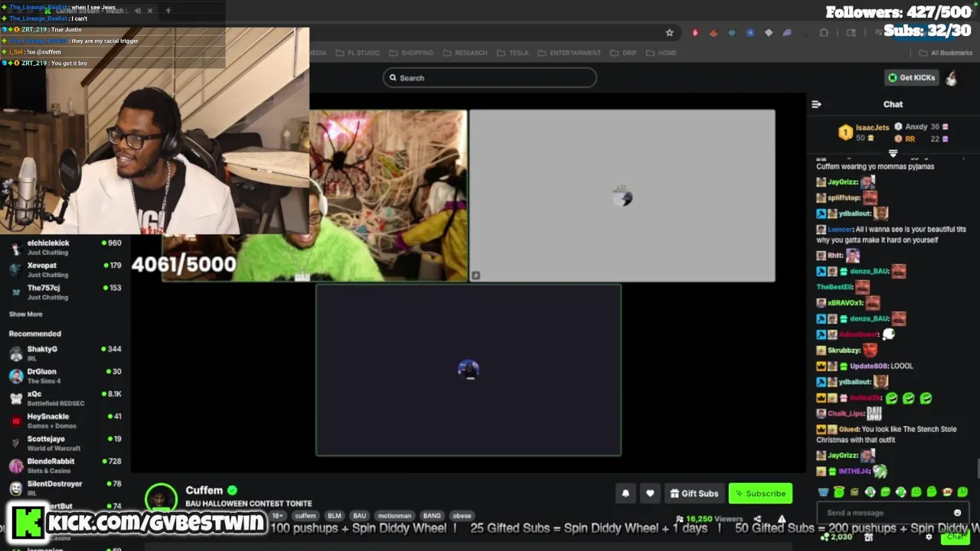The height and width of the screenshot is (551, 980).
Task: Click the Update808 username in chat
Action: click(870, 366)
